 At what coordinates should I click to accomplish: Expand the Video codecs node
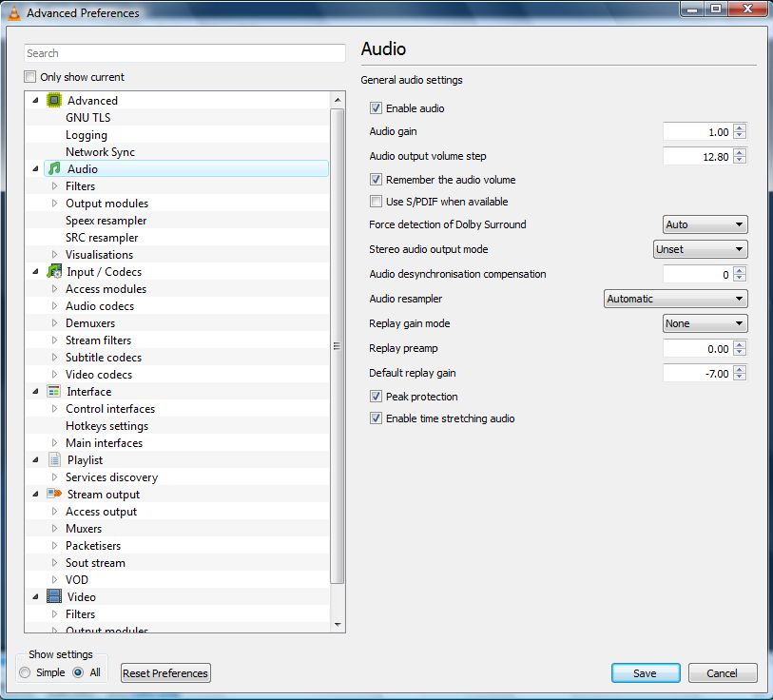tap(54, 374)
